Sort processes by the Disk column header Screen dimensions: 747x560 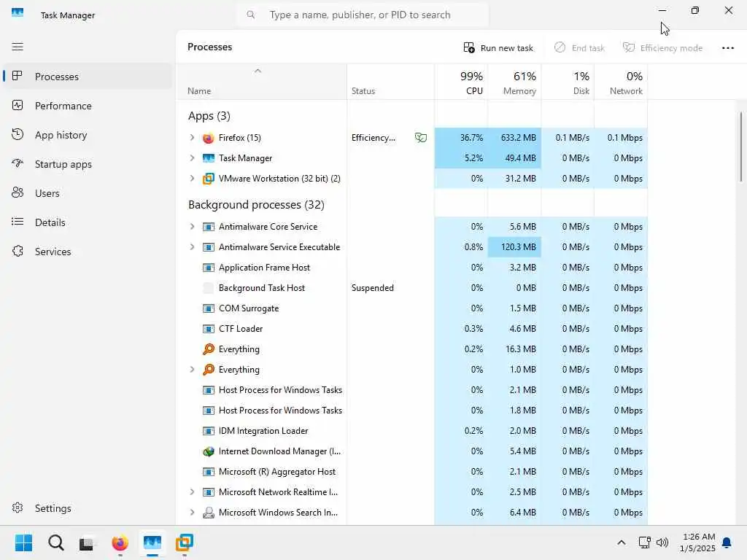pyautogui.click(x=568, y=82)
